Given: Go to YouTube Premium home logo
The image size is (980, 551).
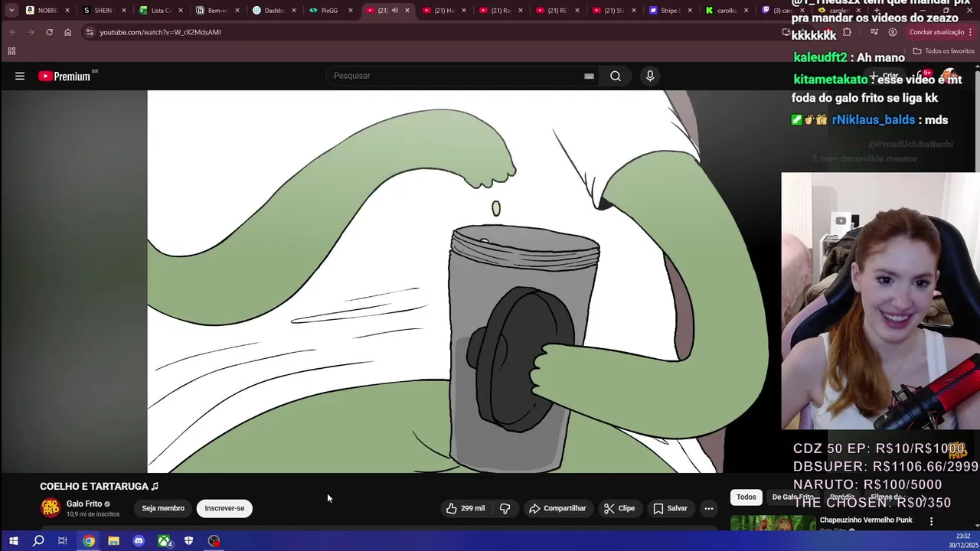Looking at the screenshot, I should (64, 76).
